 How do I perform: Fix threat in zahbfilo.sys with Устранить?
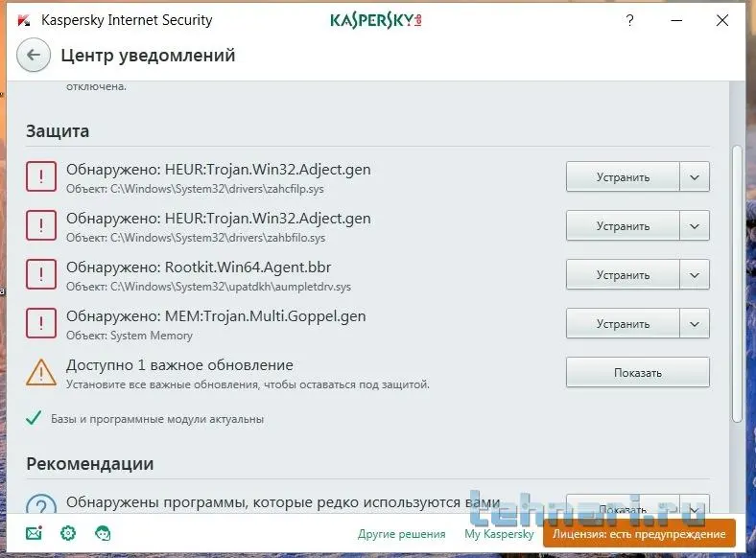623,225
